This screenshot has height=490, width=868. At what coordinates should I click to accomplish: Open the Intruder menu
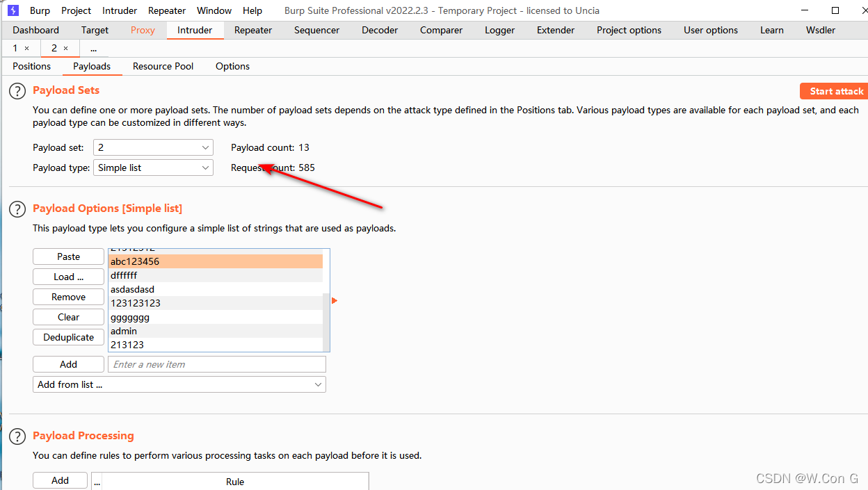[x=120, y=10]
